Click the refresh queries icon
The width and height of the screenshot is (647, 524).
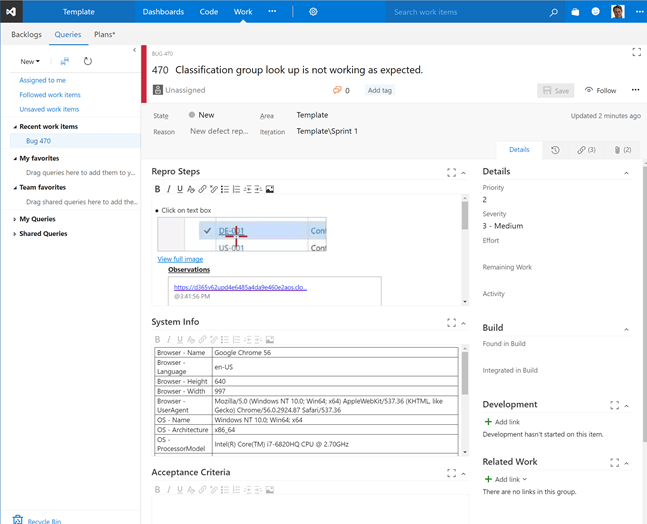point(88,61)
